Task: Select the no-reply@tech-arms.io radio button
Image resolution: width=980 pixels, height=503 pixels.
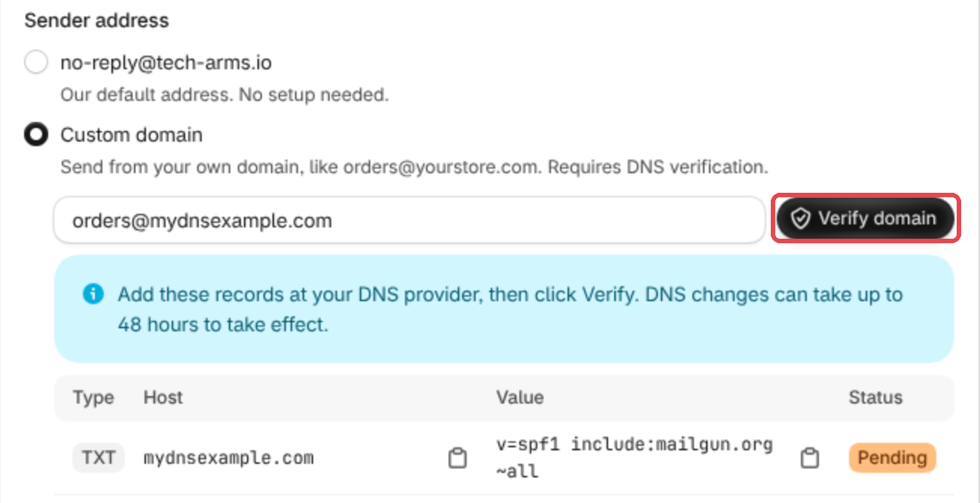Action: 36,63
